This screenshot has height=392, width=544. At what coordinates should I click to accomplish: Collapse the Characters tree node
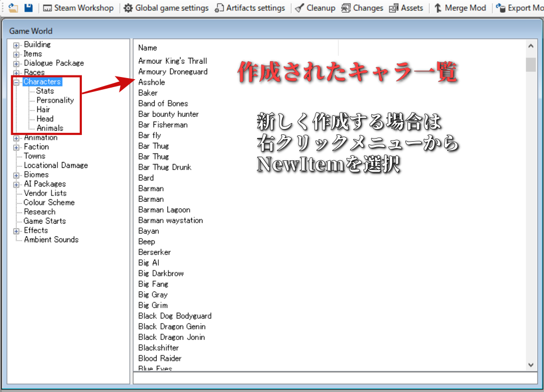pyautogui.click(x=16, y=82)
